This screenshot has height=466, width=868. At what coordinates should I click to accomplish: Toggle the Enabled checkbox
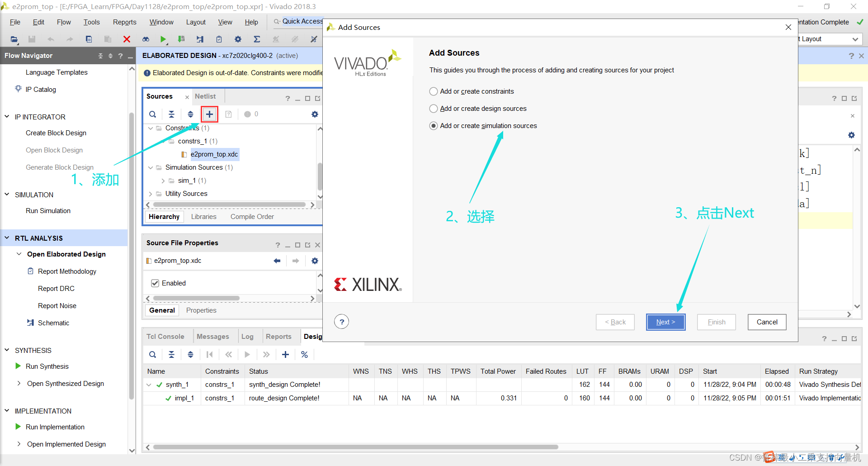coord(155,283)
